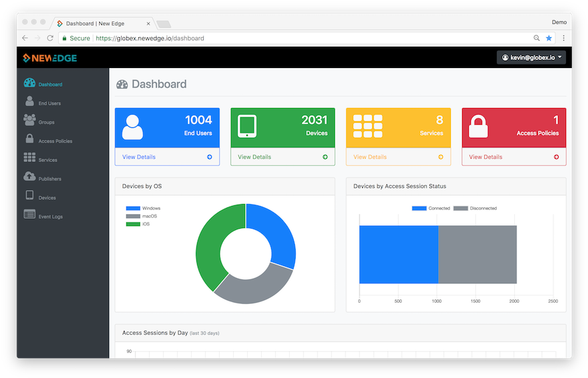Toggle the Disconnected legend item
588x378 pixels.
(475, 209)
